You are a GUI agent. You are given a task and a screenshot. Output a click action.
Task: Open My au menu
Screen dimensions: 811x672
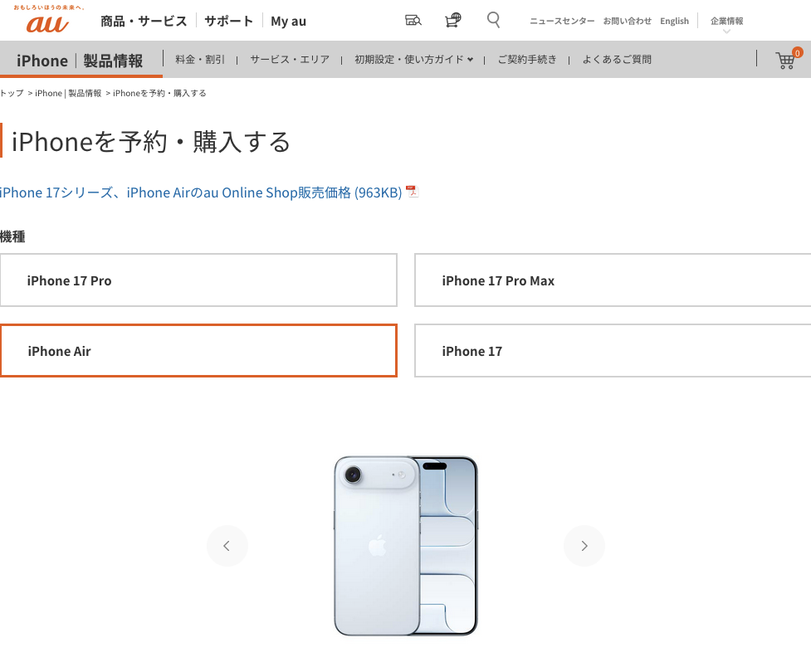289,22
